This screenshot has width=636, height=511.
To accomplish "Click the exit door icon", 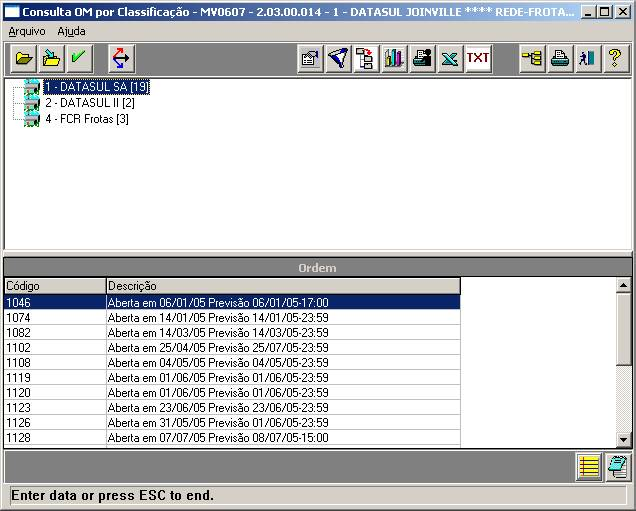I will tap(588, 59).
